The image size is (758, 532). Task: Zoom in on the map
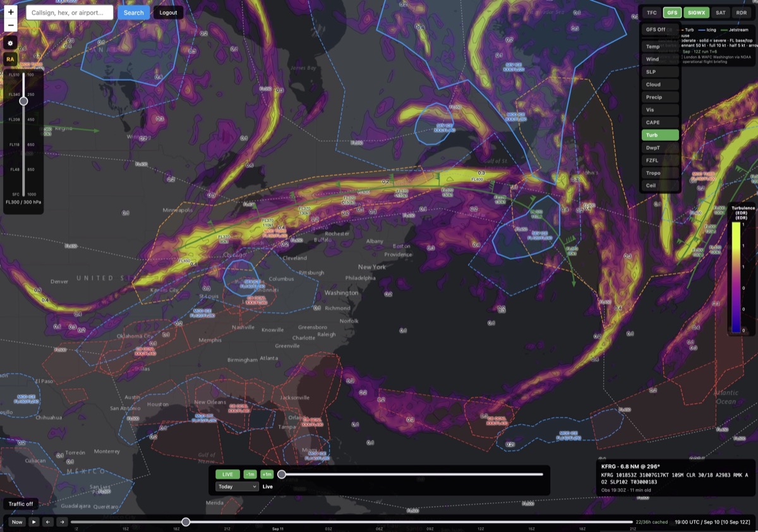pyautogui.click(x=10, y=12)
